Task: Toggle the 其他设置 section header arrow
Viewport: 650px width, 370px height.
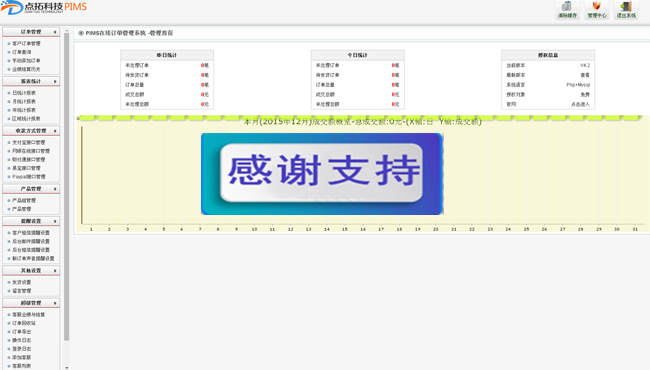Action: 55,271
